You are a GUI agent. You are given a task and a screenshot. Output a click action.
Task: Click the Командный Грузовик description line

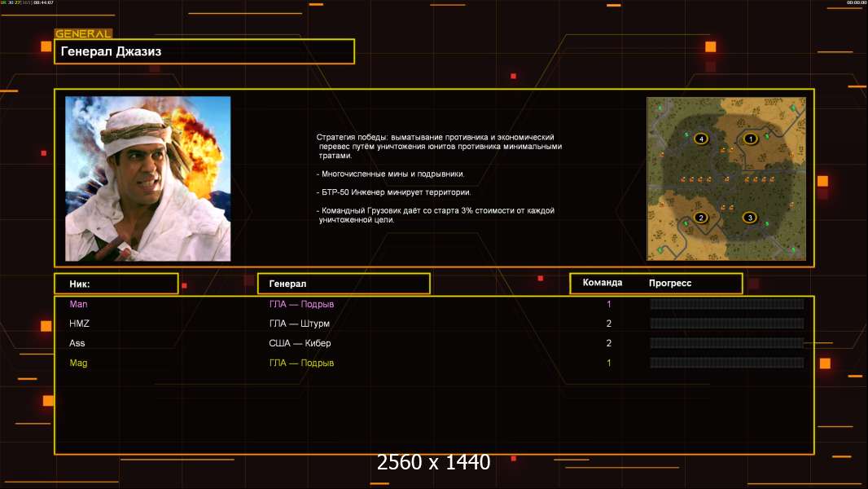pos(436,215)
